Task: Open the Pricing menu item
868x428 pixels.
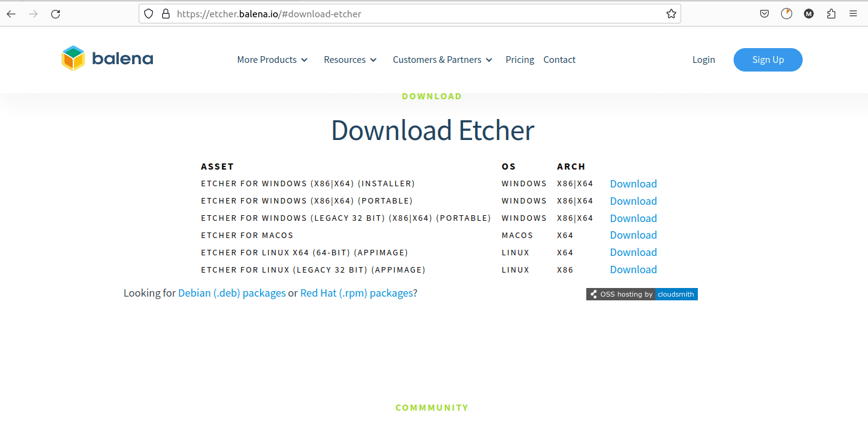Action: click(520, 60)
